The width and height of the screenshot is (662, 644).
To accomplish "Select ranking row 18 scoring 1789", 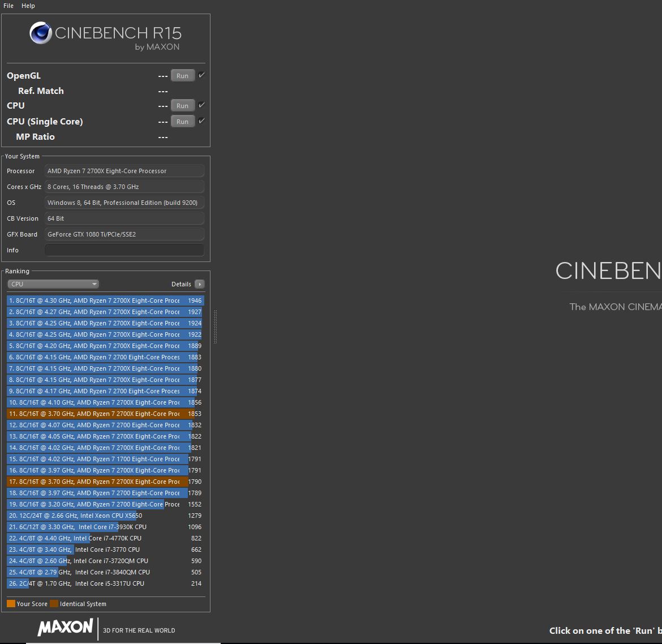I will pos(106,493).
